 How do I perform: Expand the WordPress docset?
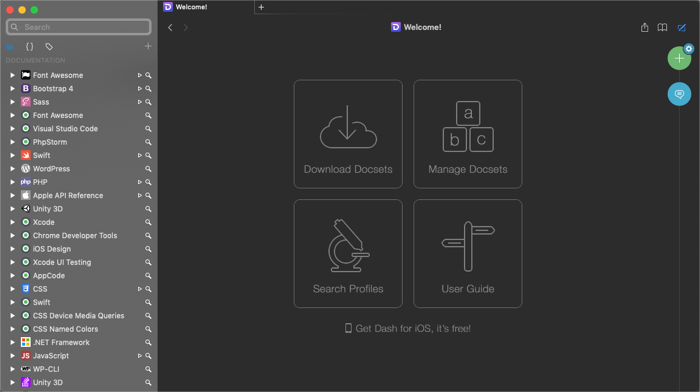point(12,169)
